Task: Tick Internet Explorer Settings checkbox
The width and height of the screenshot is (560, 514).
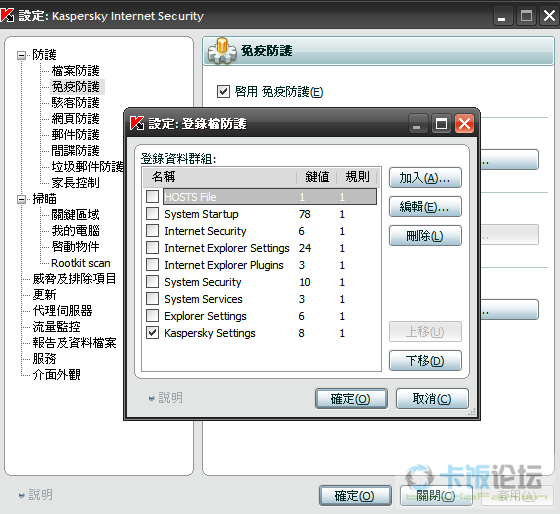Action: (152, 248)
